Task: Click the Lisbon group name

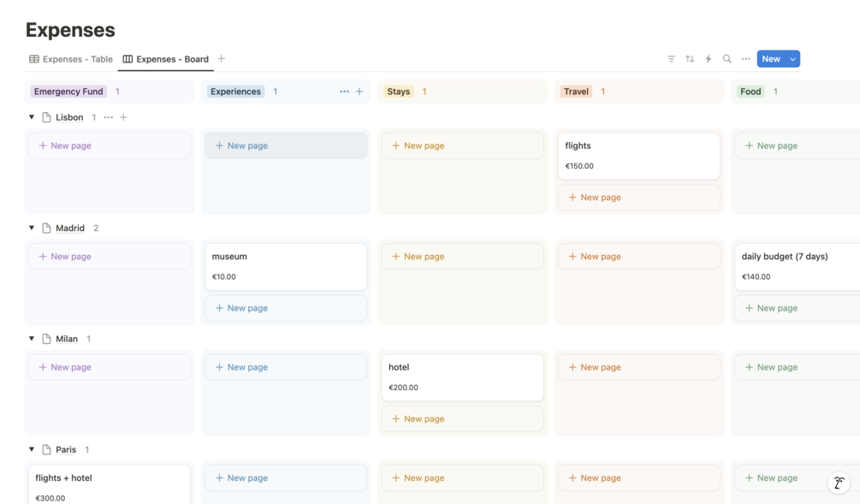Action: click(69, 117)
